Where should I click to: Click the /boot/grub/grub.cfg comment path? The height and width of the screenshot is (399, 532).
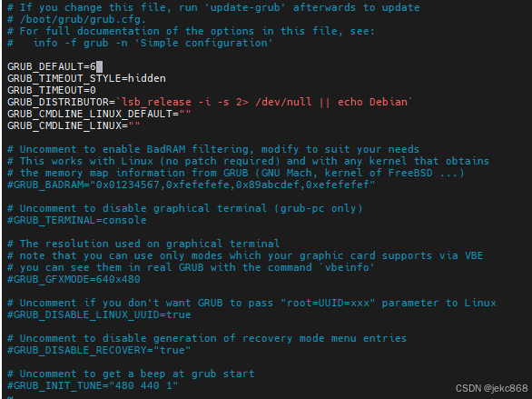pos(84,19)
